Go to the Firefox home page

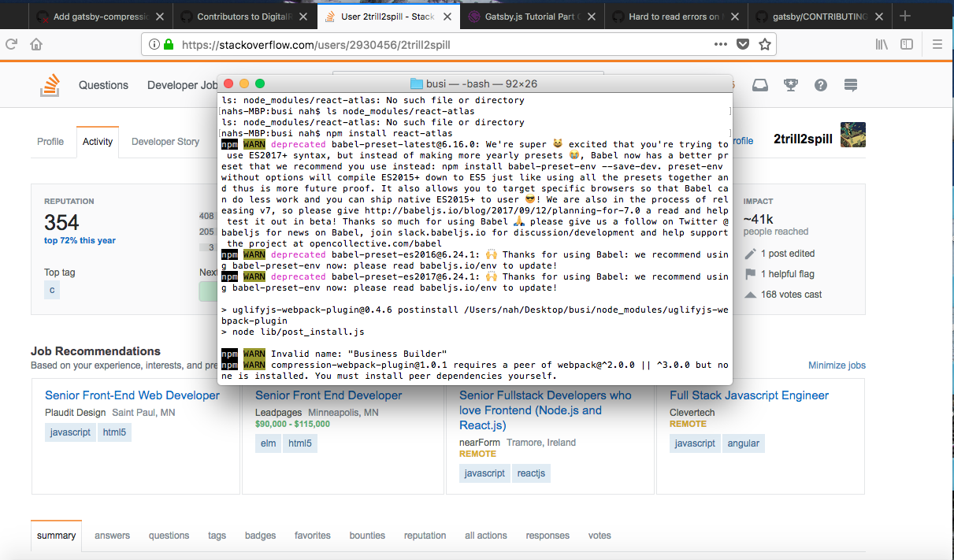tap(36, 45)
